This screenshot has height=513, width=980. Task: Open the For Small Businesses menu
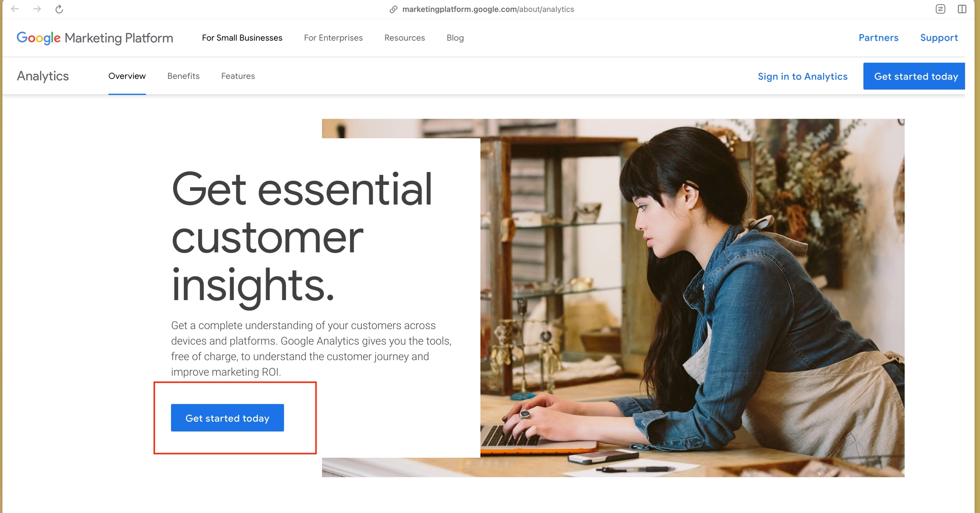tap(242, 38)
